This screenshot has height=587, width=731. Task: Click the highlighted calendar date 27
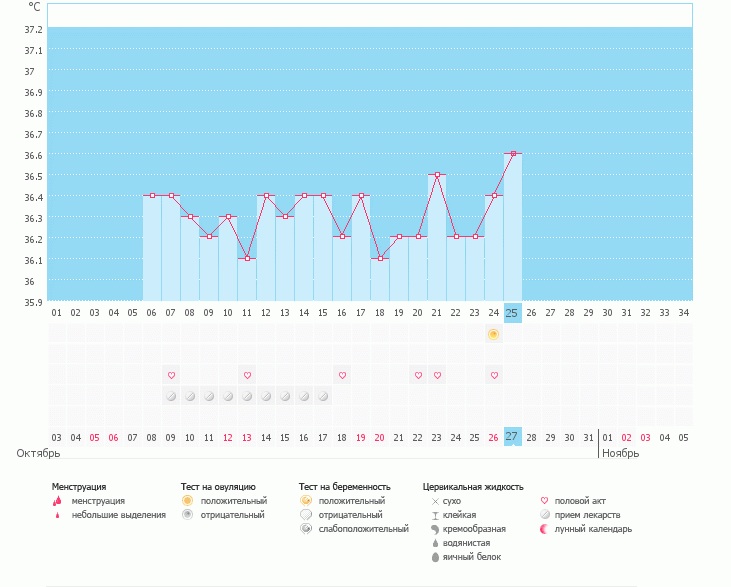click(513, 437)
